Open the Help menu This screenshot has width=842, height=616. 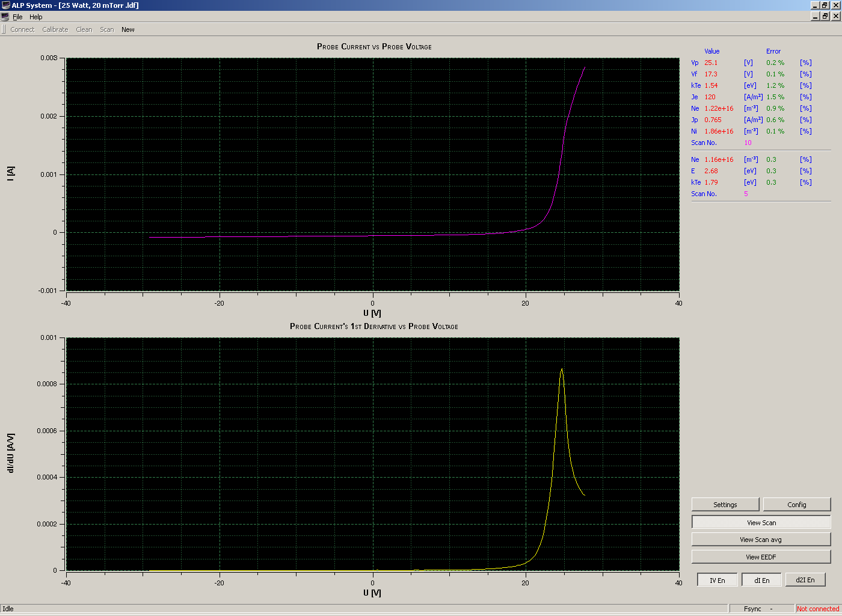coord(36,17)
